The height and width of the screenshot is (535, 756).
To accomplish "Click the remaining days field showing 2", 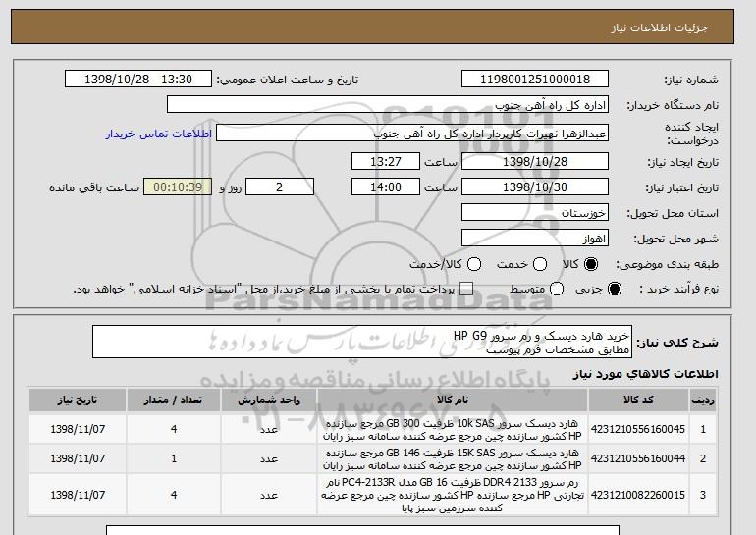I will tap(280, 187).
